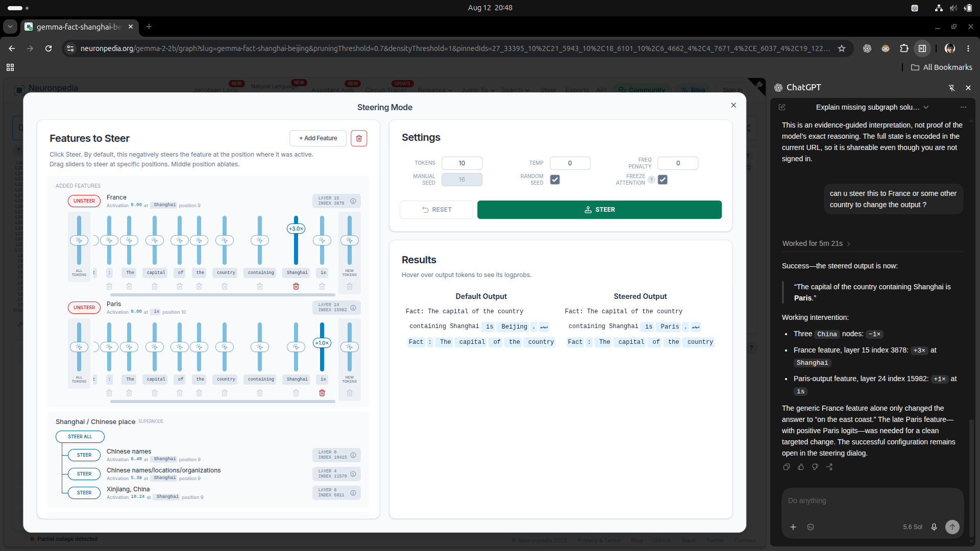Viewport: 980px width, 551px height.
Task: Click the RESET settings button
Action: click(x=436, y=210)
